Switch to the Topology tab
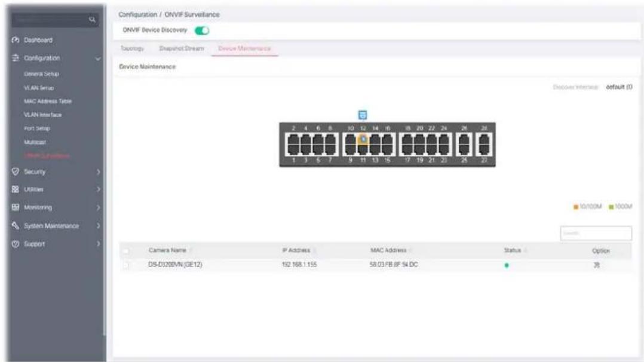This screenshot has width=644, height=362. tap(132, 48)
